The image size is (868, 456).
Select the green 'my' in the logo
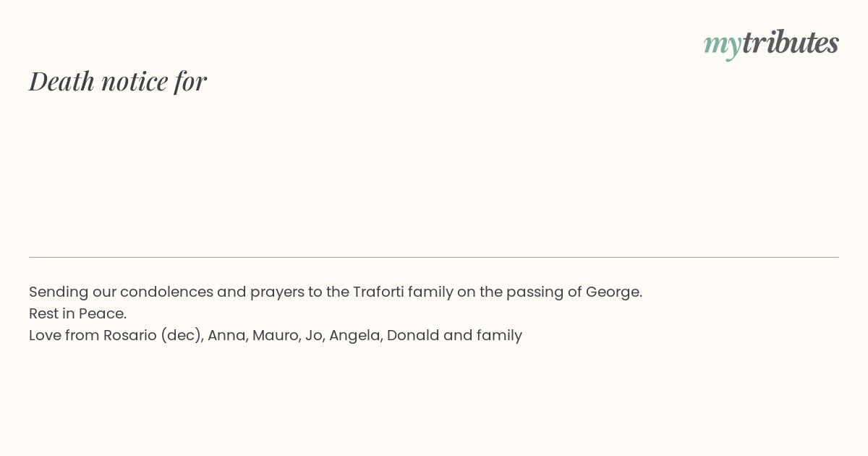(x=722, y=46)
